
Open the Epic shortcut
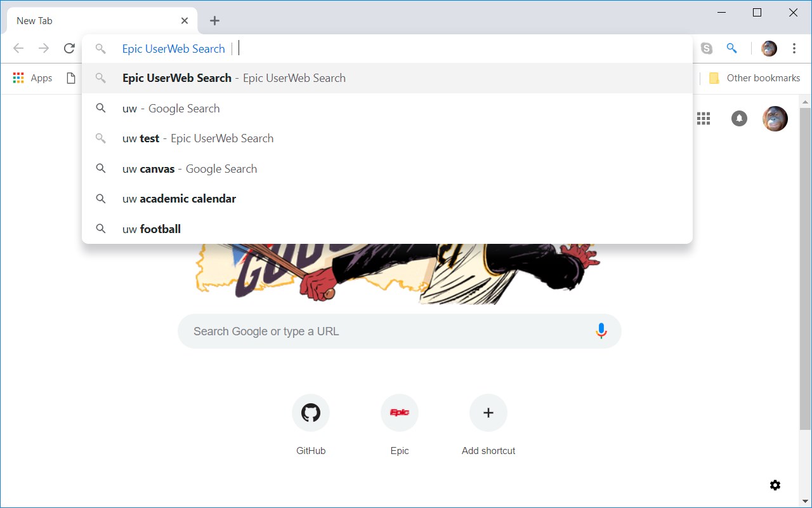[x=400, y=424]
